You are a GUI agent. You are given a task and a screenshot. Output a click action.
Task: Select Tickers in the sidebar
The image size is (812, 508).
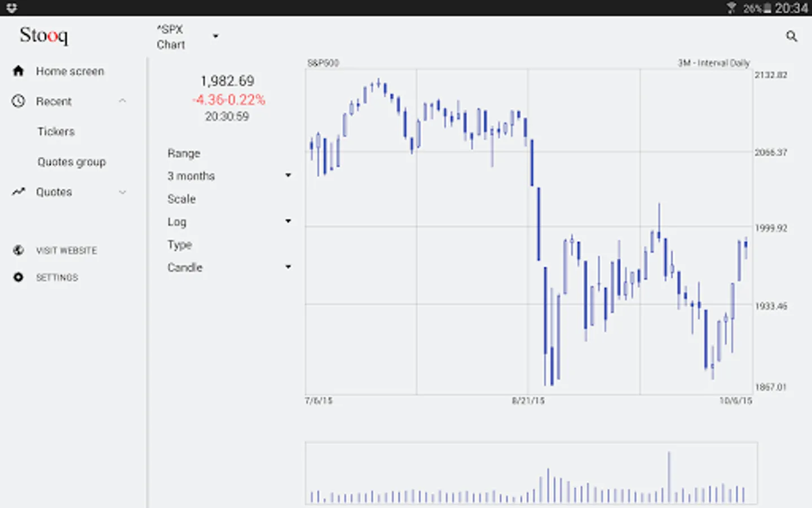[56, 132]
